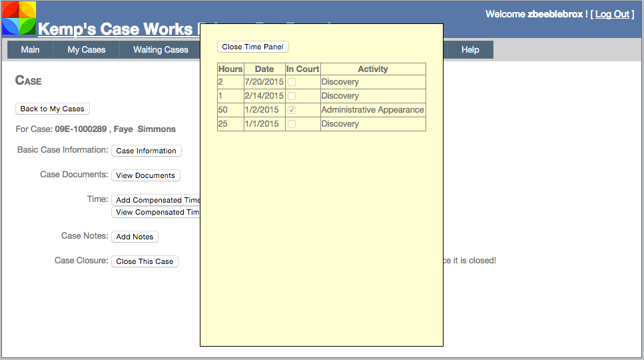Image resolution: width=644 pixels, height=360 pixels.
Task: Click the Log Out link
Action: 612,14
